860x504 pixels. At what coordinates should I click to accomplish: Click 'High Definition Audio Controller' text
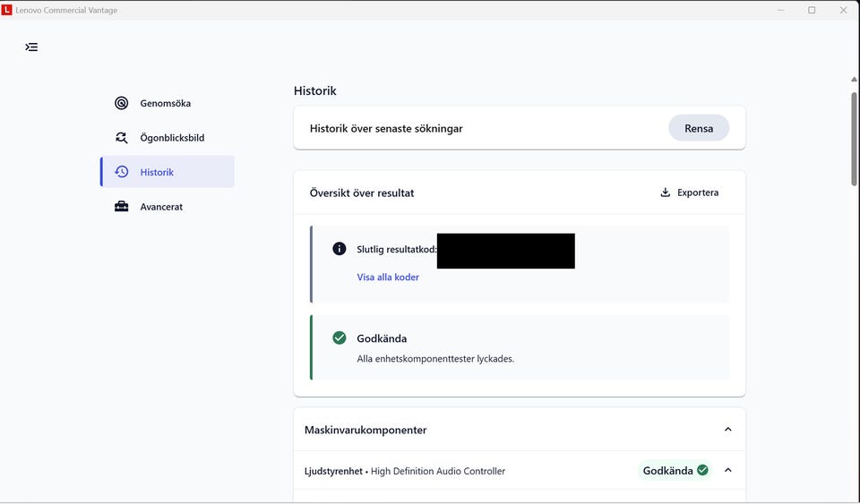[438, 471]
